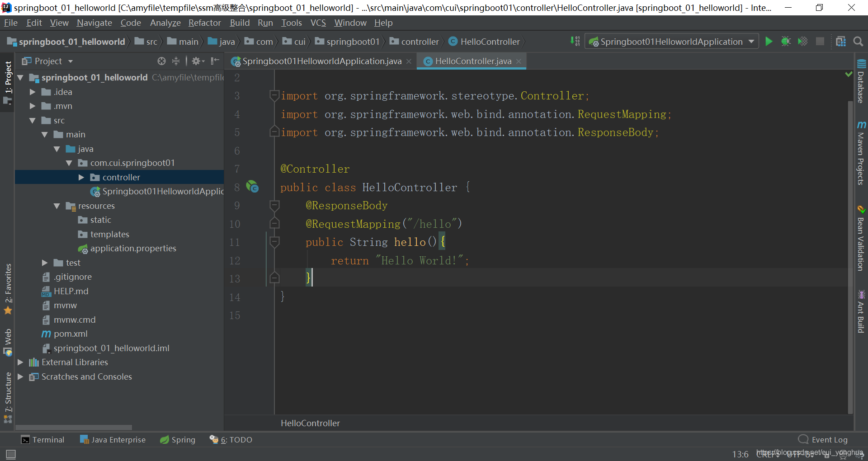Expand the .idea folder

coord(33,92)
